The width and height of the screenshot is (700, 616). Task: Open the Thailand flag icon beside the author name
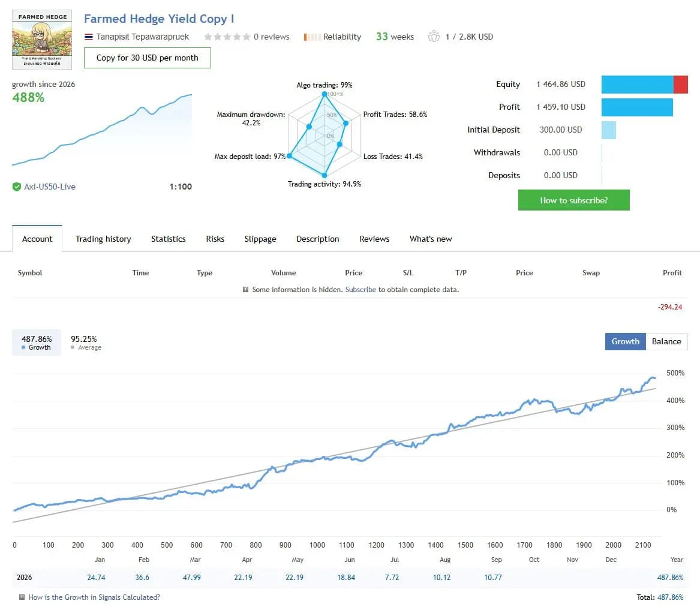click(88, 37)
